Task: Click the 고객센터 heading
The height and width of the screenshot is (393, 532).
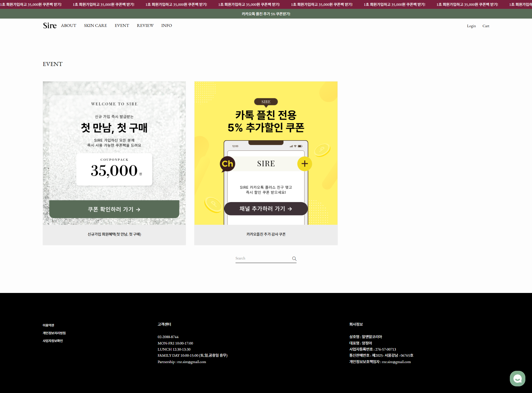Action: [x=164, y=324]
